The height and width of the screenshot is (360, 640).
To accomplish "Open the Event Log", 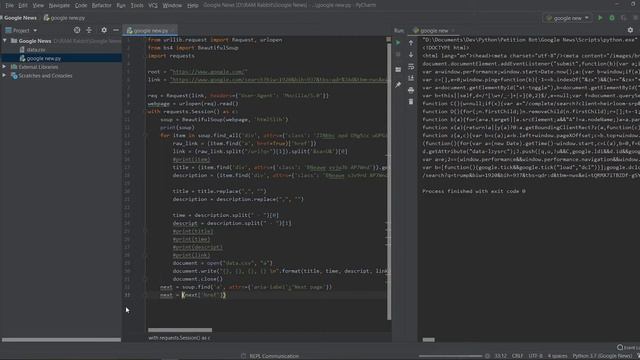I will (629, 347).
